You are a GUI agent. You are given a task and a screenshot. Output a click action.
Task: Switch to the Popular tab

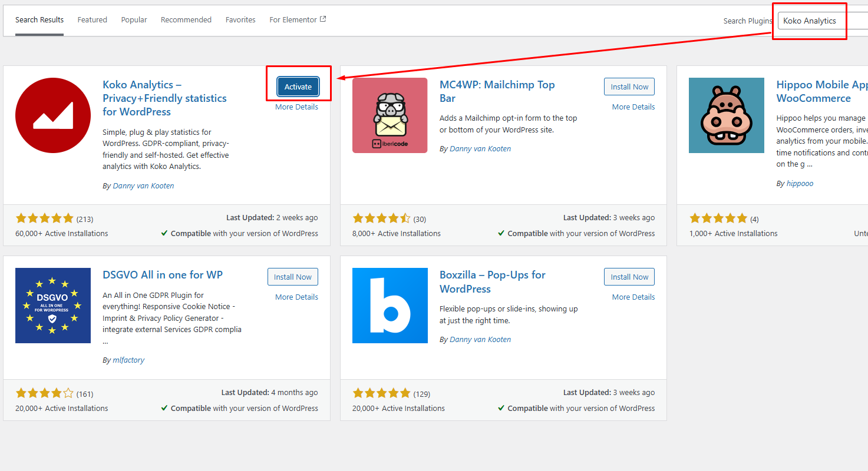tap(134, 20)
